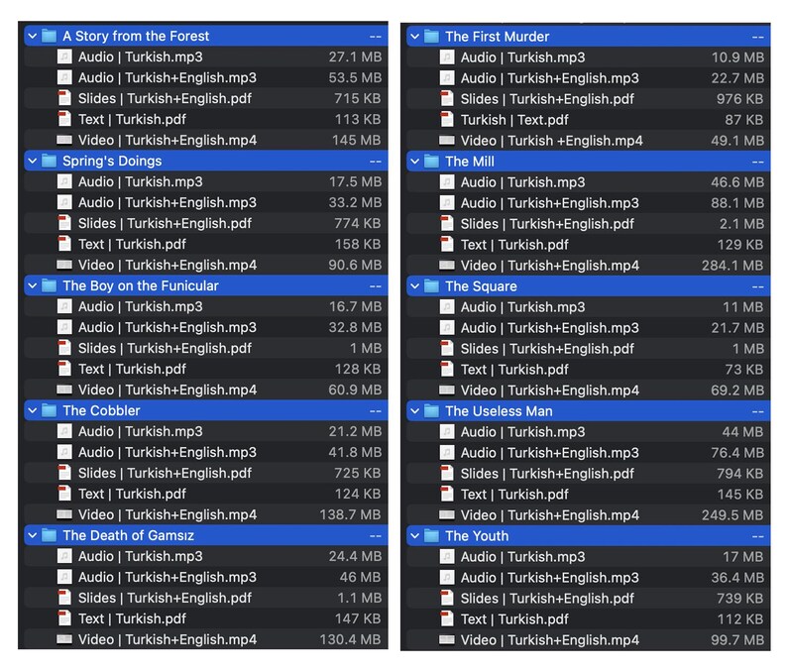787x672 pixels.
Task: Click the 99.7 MB video file icon
Action: [x=447, y=640]
